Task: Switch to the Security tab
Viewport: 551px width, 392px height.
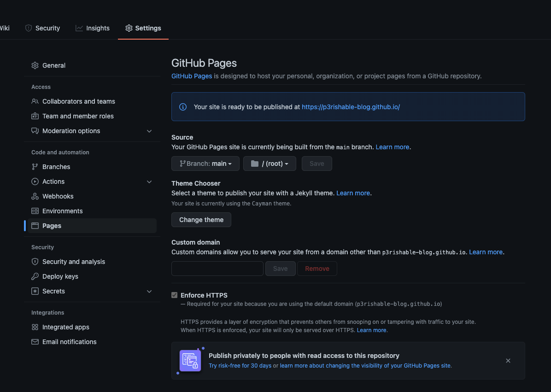Action: click(42, 28)
